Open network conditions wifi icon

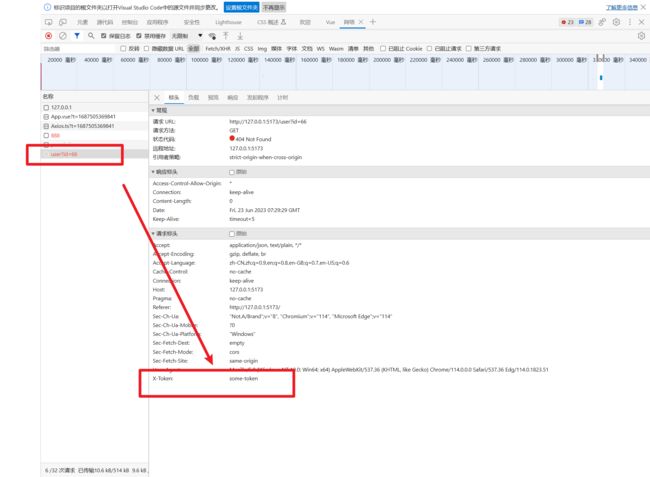pyautogui.click(x=212, y=36)
